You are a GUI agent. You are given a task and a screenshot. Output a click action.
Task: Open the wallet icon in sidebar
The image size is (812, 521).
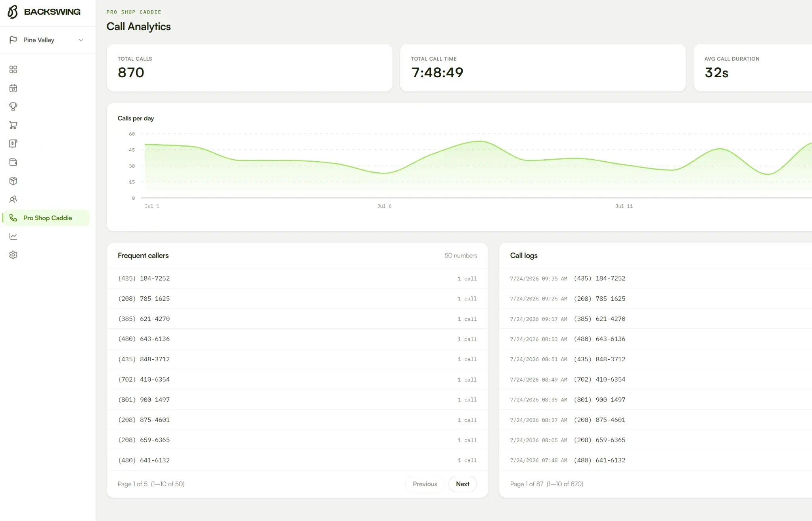13,162
